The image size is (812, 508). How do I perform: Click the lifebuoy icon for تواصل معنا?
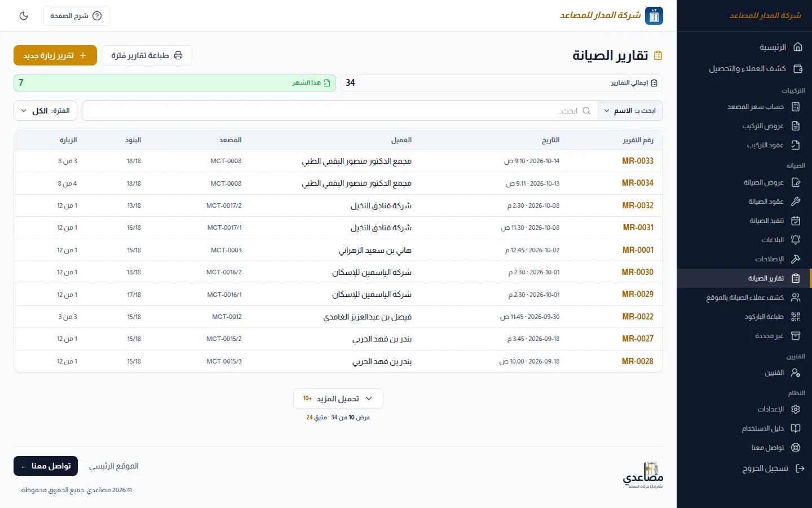point(796,448)
